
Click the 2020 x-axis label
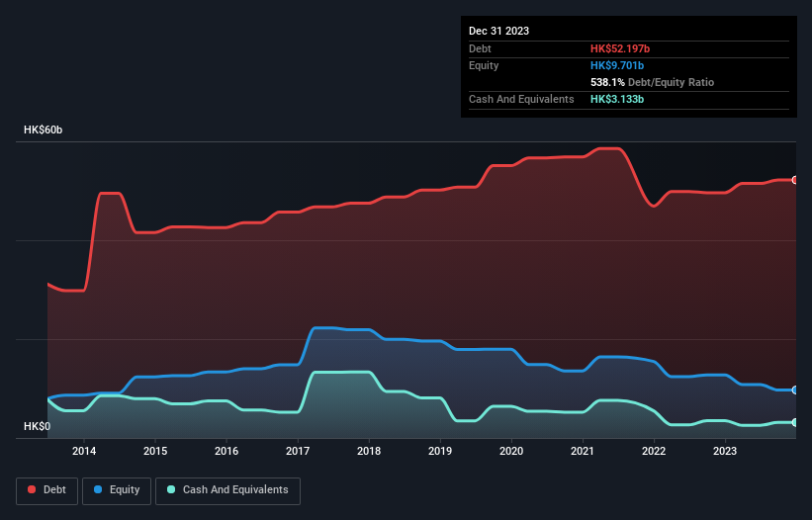511,451
